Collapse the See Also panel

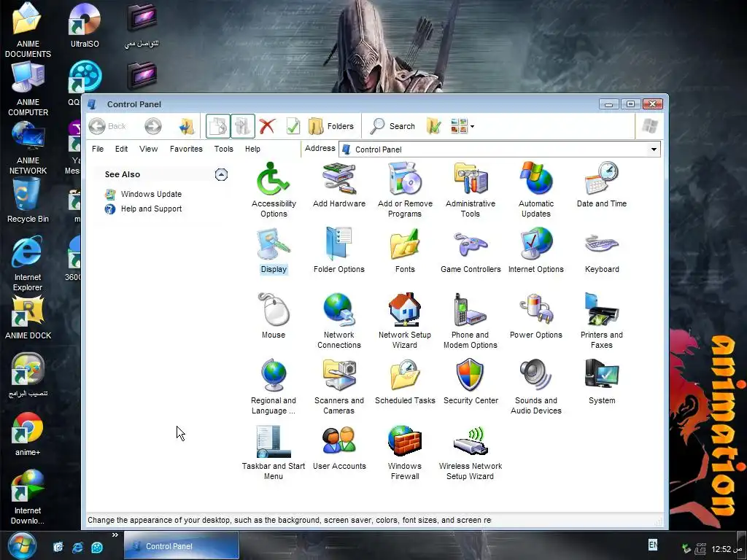tap(221, 174)
